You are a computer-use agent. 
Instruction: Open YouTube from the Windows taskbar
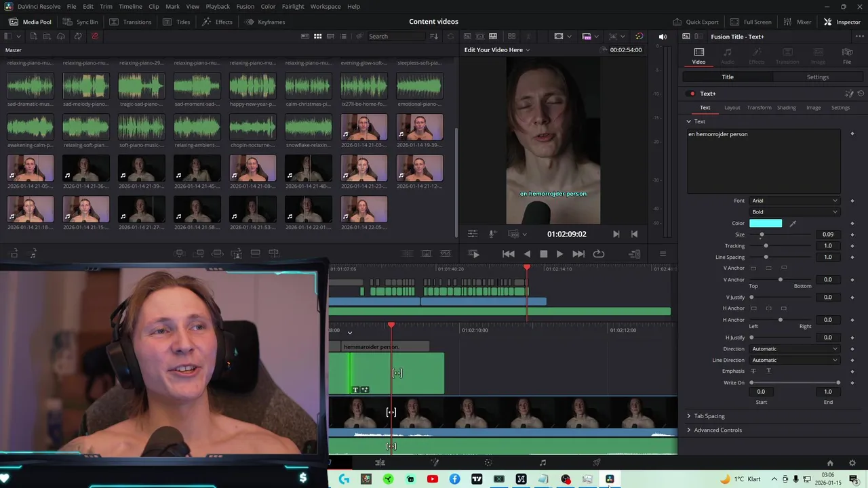pyautogui.click(x=433, y=479)
